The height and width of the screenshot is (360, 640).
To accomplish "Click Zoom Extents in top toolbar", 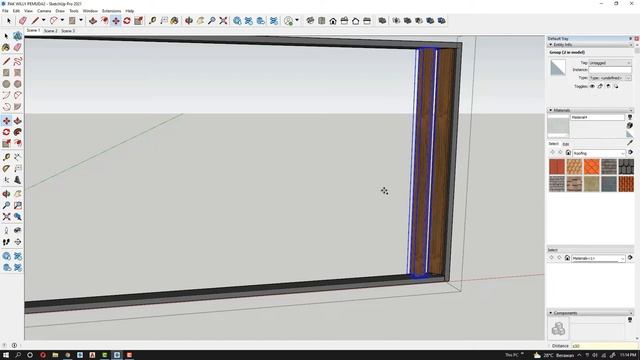I will click(x=223, y=20).
